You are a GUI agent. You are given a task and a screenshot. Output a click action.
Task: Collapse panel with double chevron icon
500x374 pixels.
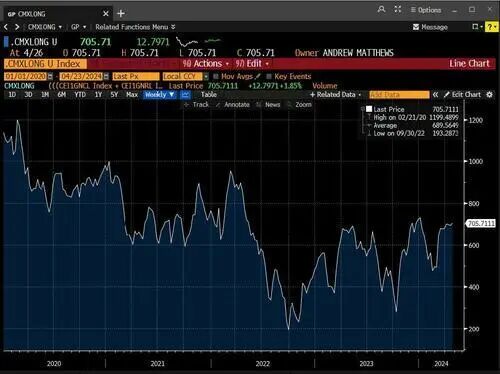click(x=435, y=95)
